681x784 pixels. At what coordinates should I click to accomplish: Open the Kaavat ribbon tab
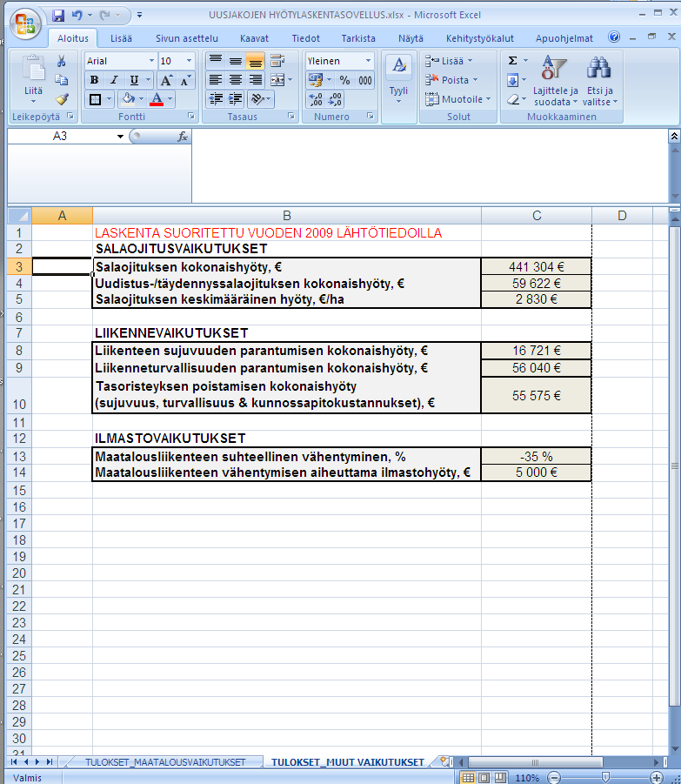pos(254,38)
